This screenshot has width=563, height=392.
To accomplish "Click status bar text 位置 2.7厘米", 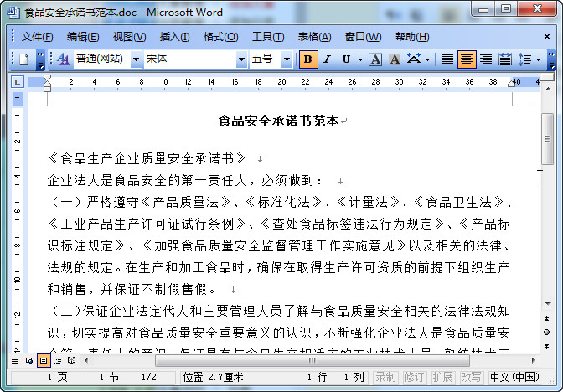I will (x=213, y=377).
